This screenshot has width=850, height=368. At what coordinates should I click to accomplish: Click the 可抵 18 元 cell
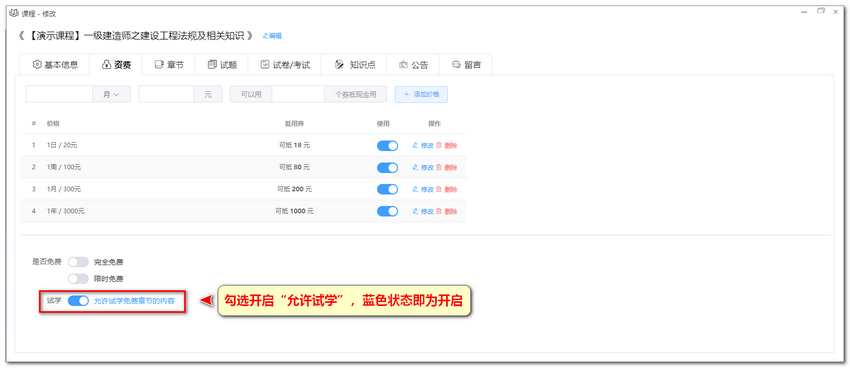tap(294, 145)
